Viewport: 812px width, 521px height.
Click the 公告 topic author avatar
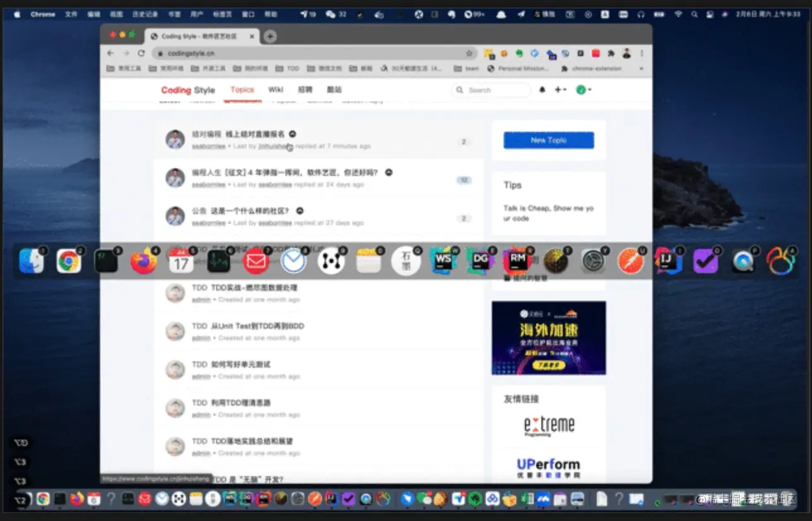click(x=175, y=216)
